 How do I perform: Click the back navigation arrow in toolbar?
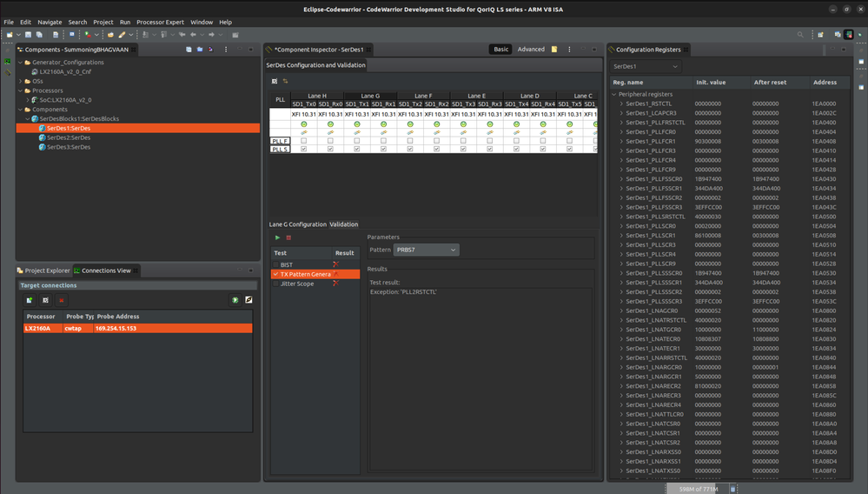pyautogui.click(x=193, y=35)
